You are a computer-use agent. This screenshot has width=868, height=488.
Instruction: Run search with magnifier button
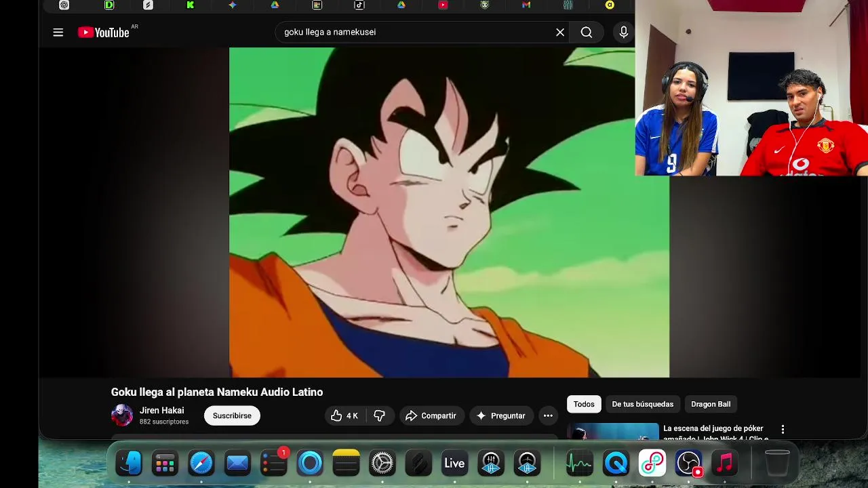(587, 32)
